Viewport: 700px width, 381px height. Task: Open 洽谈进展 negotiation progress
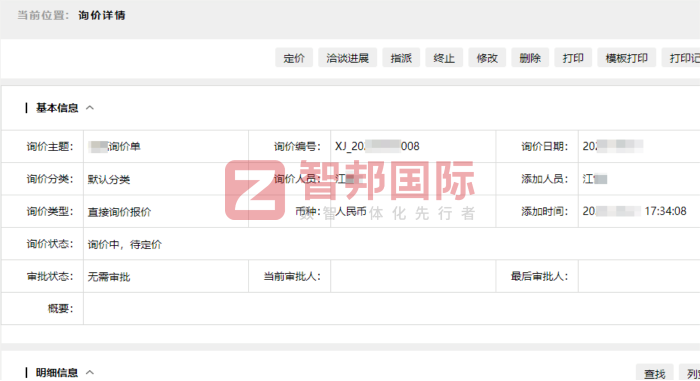347,58
